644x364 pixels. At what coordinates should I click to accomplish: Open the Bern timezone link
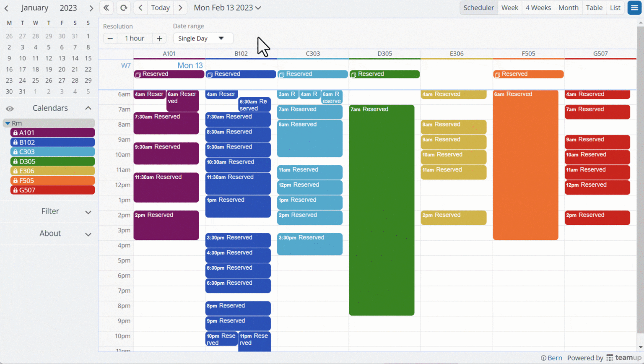click(554, 358)
